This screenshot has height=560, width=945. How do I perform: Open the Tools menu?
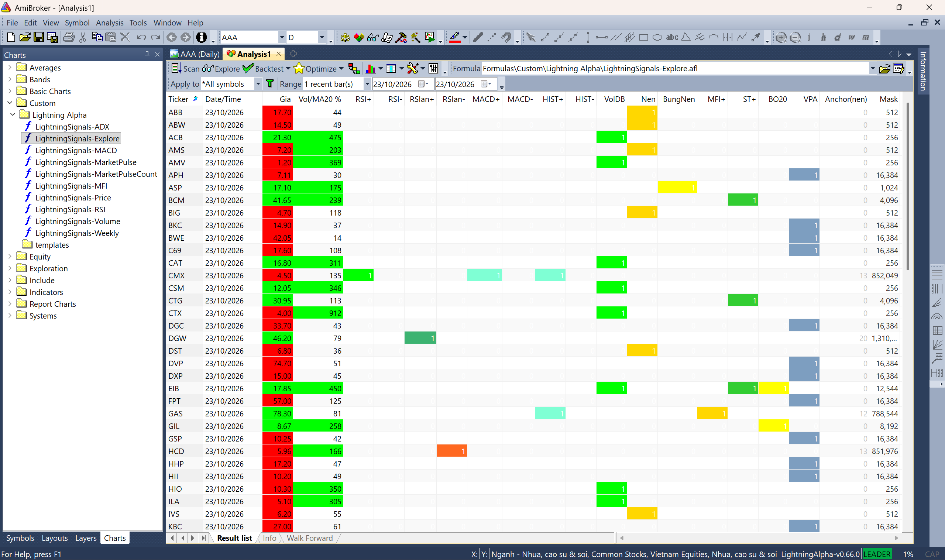[138, 23]
